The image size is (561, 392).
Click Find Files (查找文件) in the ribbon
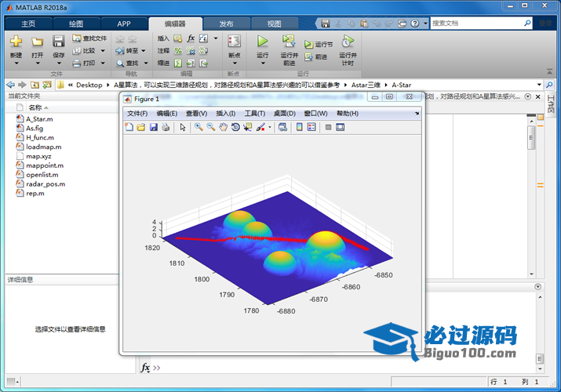[89, 38]
